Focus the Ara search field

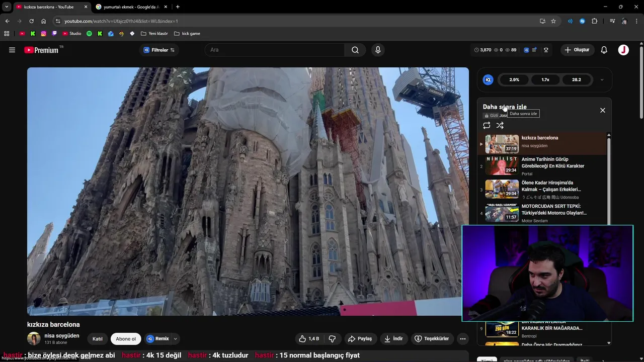(276, 50)
